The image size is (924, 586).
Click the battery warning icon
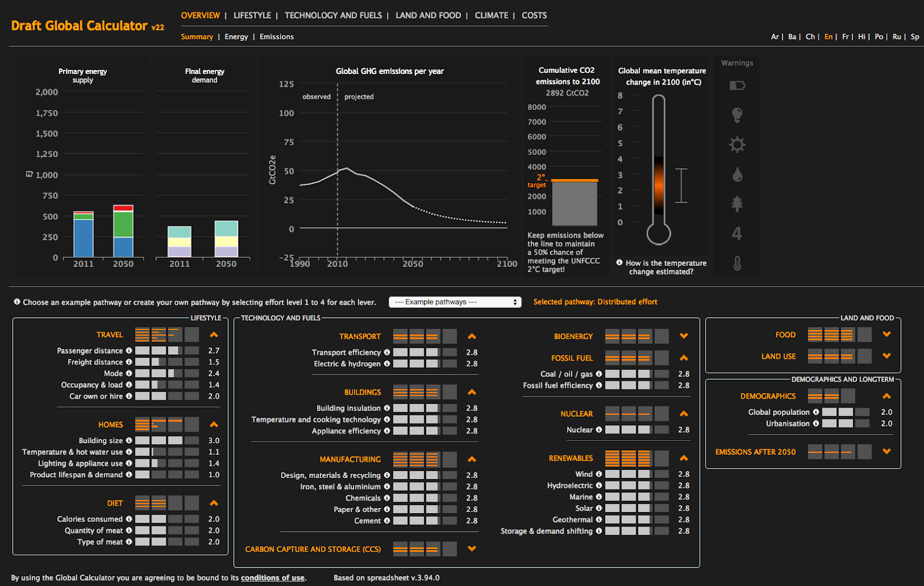pyautogui.click(x=737, y=86)
